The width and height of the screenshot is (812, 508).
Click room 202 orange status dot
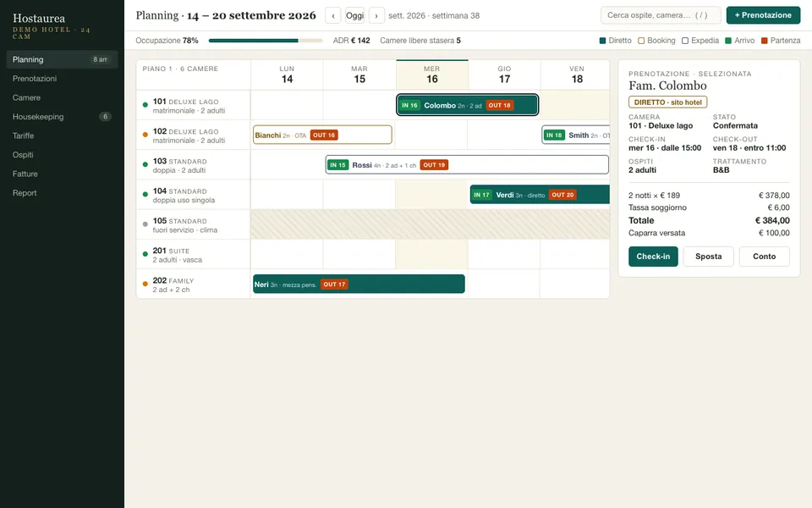[145, 284]
